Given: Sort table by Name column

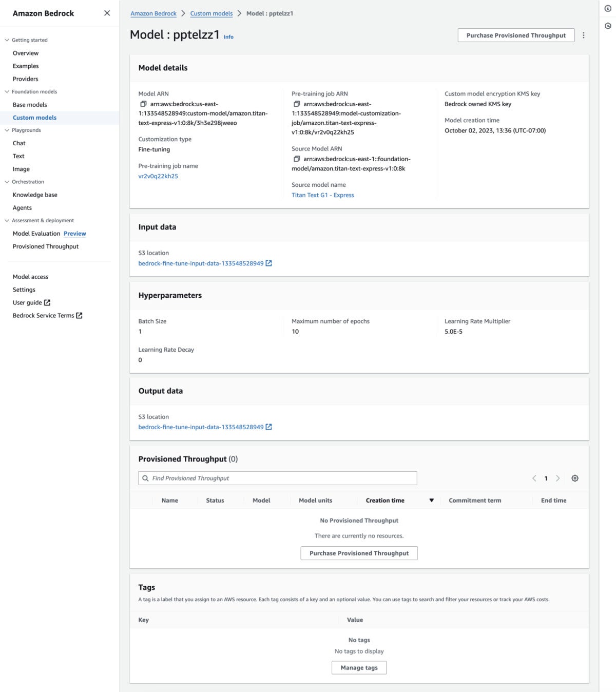Looking at the screenshot, I should click(x=170, y=501).
